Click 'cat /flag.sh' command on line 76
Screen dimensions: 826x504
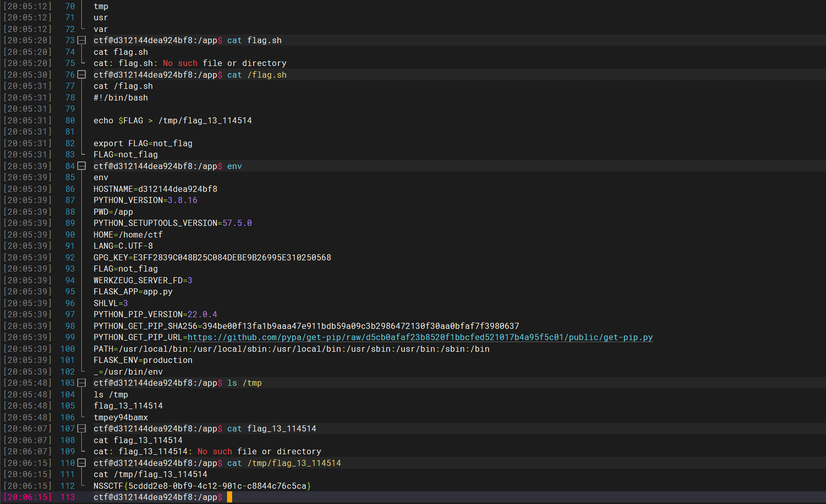click(x=257, y=75)
